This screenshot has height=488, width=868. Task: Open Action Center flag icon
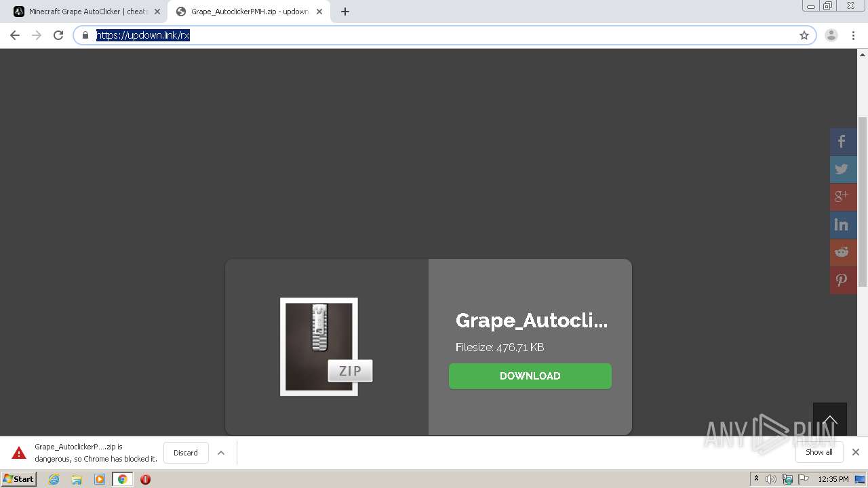coord(804,479)
